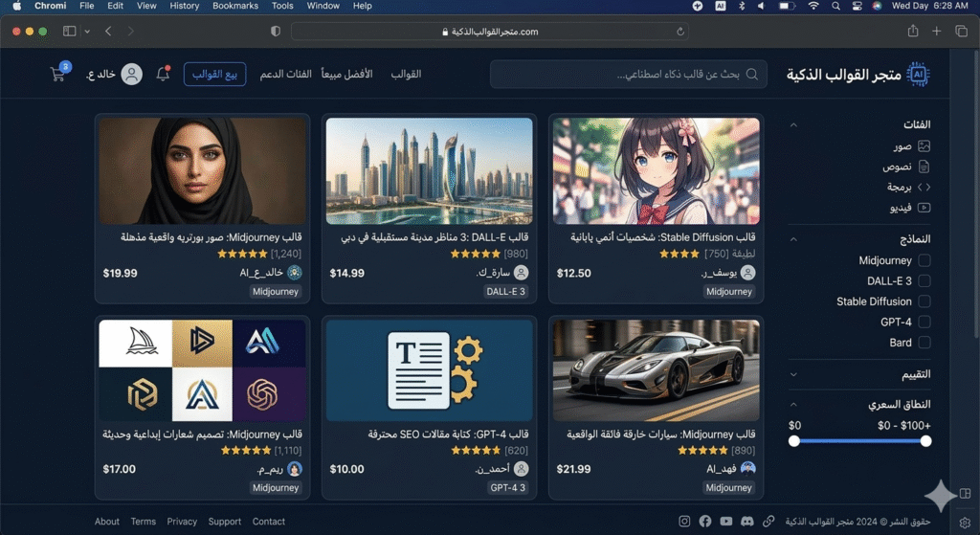Click the privacy shield icon beside address bar
This screenshot has height=535, width=980.
point(276,32)
